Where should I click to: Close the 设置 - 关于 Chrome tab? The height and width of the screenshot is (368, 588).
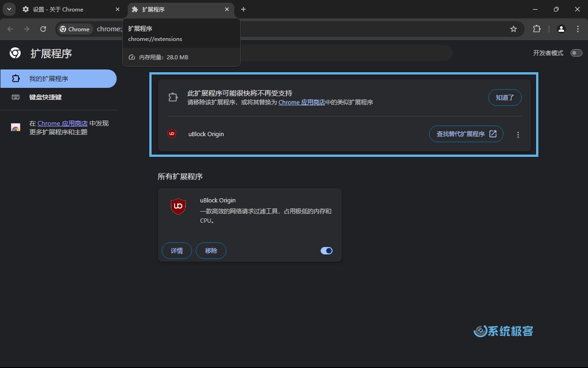point(118,9)
